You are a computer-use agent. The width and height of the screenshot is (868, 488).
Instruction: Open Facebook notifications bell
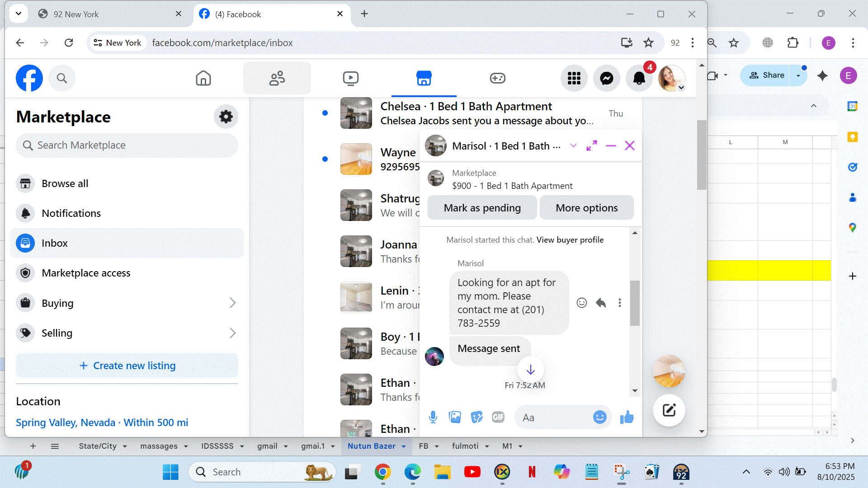(639, 78)
